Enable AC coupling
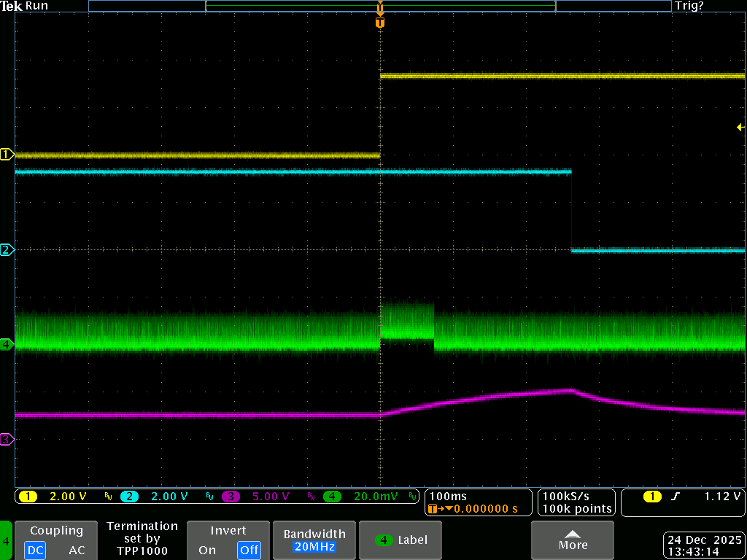The width and height of the screenshot is (747, 560). pos(77,551)
